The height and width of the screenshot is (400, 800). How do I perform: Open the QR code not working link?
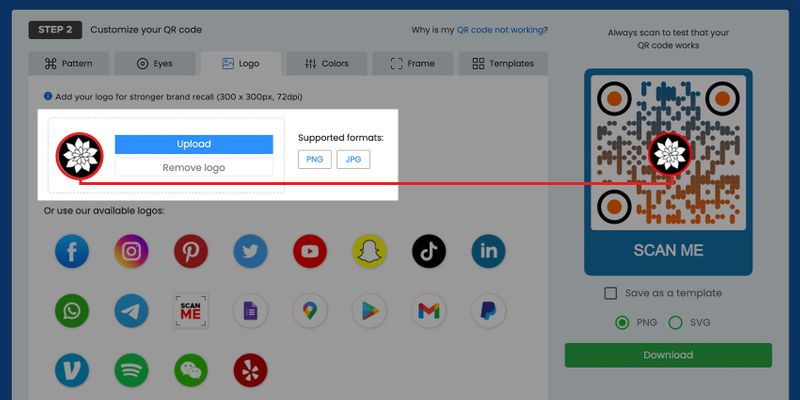[500, 30]
